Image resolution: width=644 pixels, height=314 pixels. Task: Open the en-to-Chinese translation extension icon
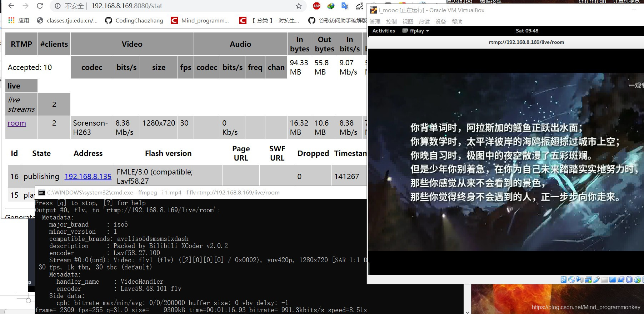(359, 6)
